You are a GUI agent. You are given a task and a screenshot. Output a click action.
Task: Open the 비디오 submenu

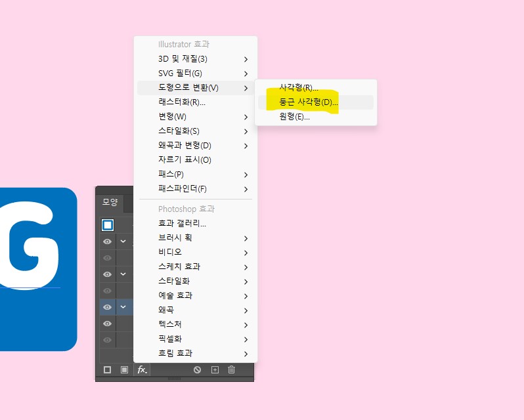point(196,253)
